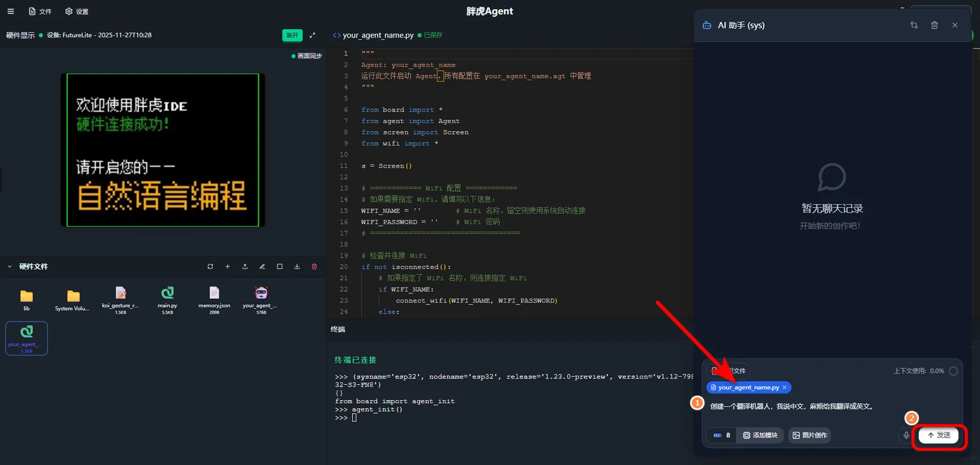
Task: Collapse the 硬件文件 section chevron
Action: (x=10, y=267)
